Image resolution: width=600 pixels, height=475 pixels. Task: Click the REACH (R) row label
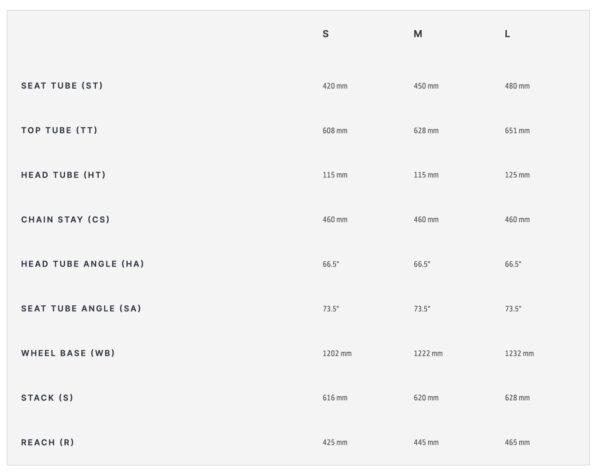47,442
